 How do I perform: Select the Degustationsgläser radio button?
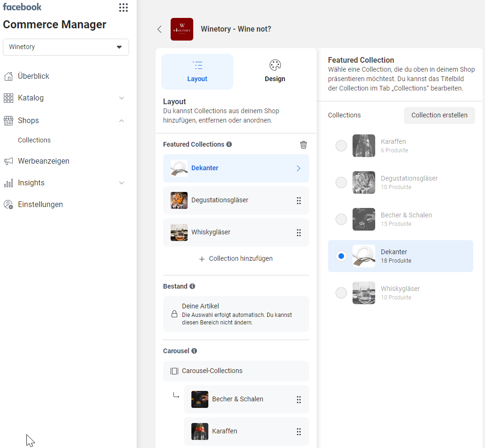click(341, 183)
